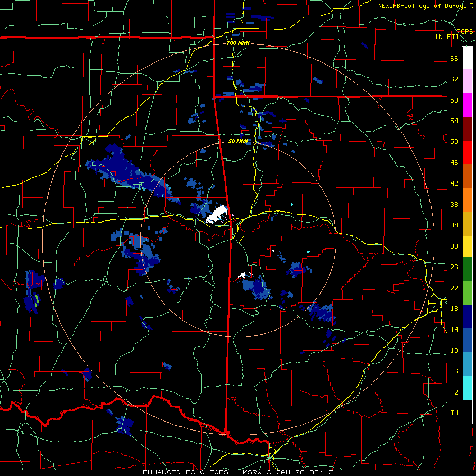
Task: Click the '42' legend scale value
Action: [454, 183]
